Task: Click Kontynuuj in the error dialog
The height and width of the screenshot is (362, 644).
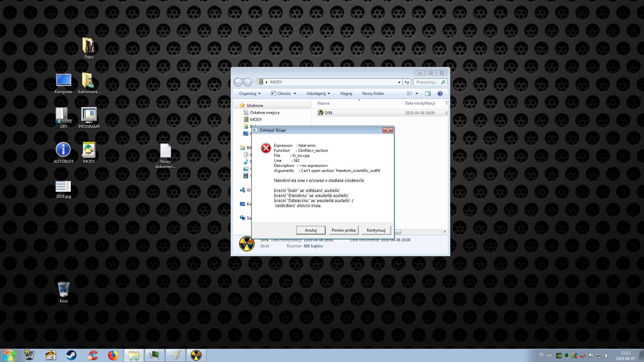Action: [x=376, y=230]
